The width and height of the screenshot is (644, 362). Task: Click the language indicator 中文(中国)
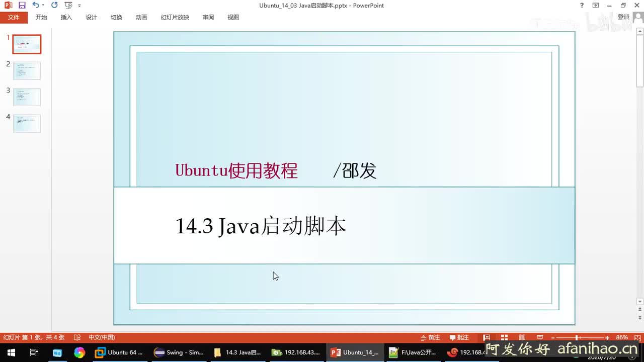coord(102,337)
